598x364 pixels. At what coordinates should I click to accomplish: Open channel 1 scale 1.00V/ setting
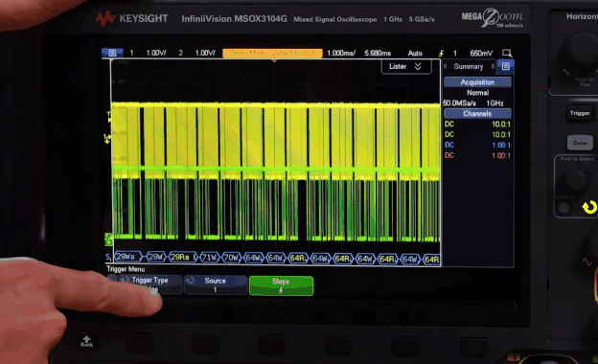click(155, 53)
